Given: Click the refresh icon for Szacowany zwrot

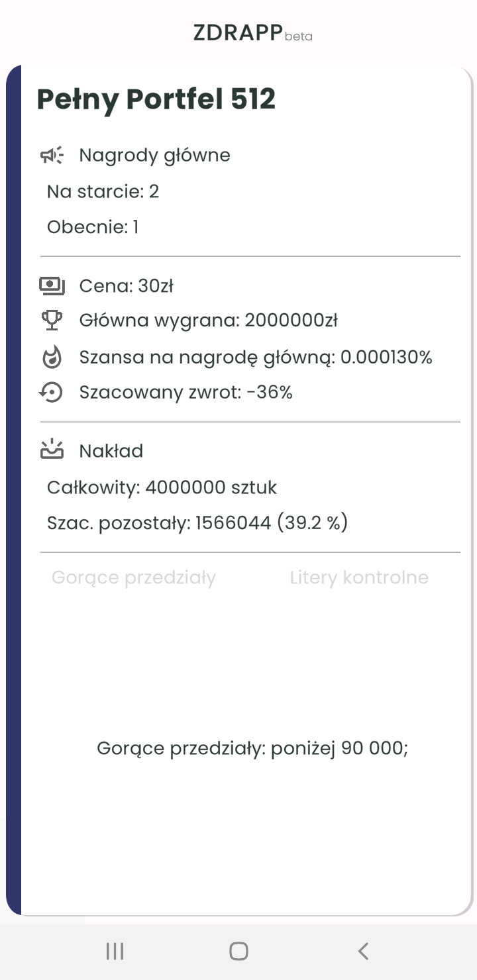Looking at the screenshot, I should click(52, 392).
